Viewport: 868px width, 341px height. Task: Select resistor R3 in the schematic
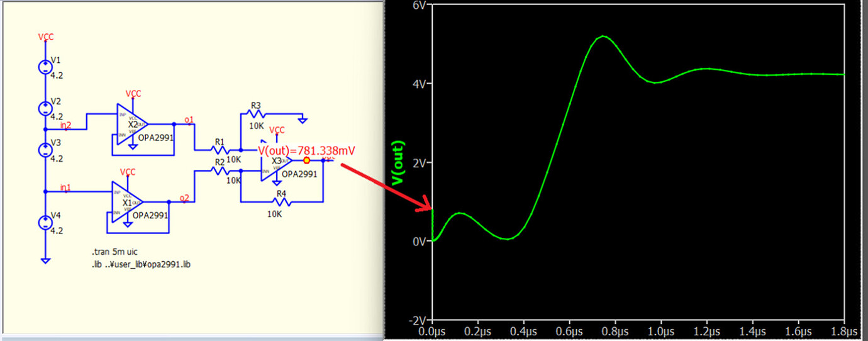(x=256, y=115)
